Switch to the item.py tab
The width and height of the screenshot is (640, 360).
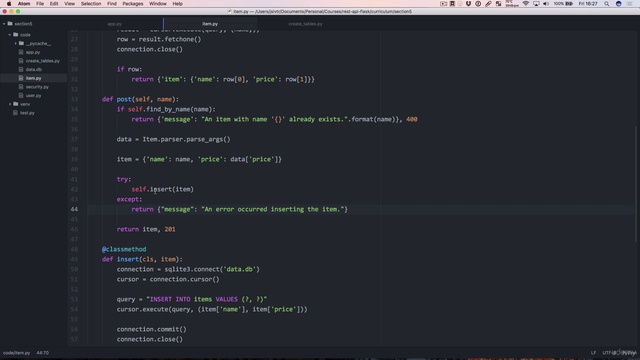tap(210, 24)
